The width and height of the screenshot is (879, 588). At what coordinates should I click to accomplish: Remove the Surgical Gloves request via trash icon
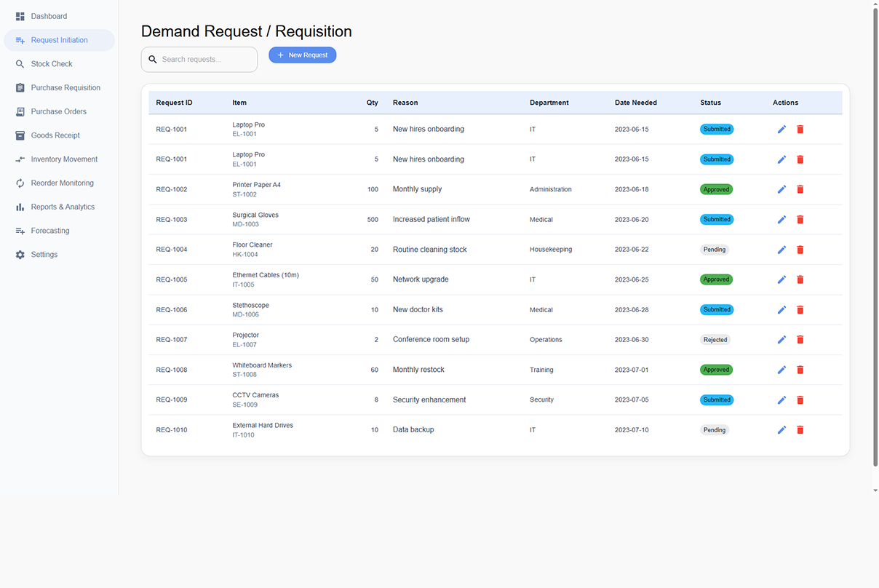tap(800, 219)
